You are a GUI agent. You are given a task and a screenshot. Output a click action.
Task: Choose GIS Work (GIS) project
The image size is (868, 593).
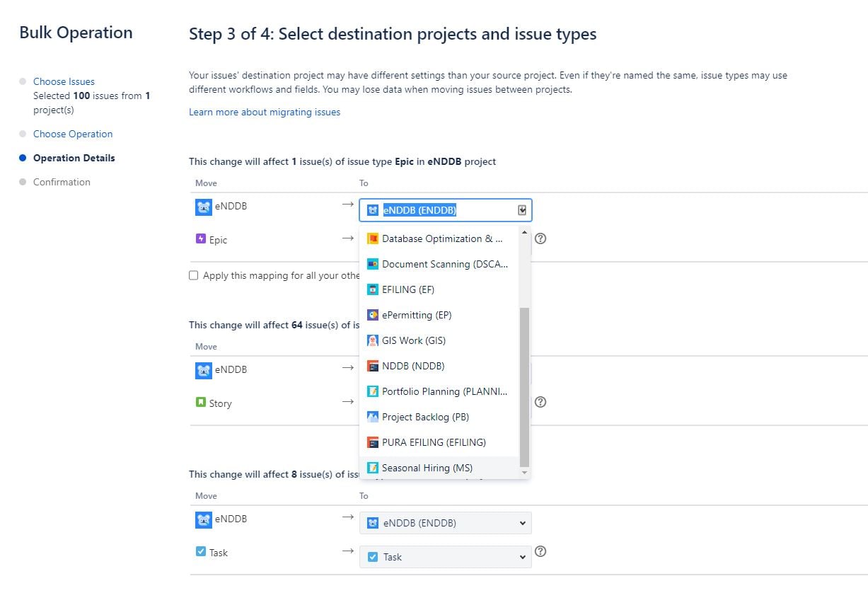click(x=439, y=340)
